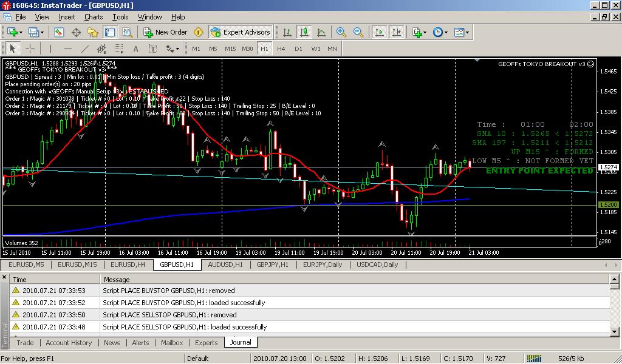Expand the Indicators dropdown arrow

(425, 33)
